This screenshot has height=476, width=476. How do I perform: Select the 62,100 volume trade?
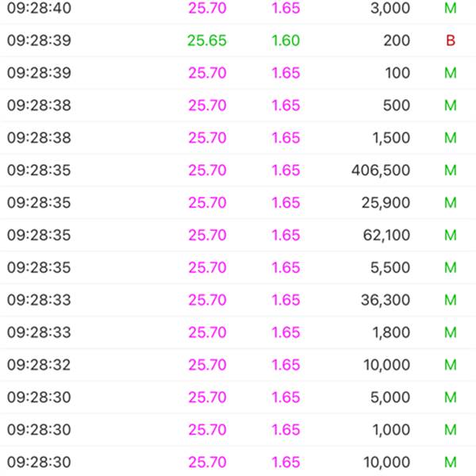pyautogui.click(x=238, y=235)
